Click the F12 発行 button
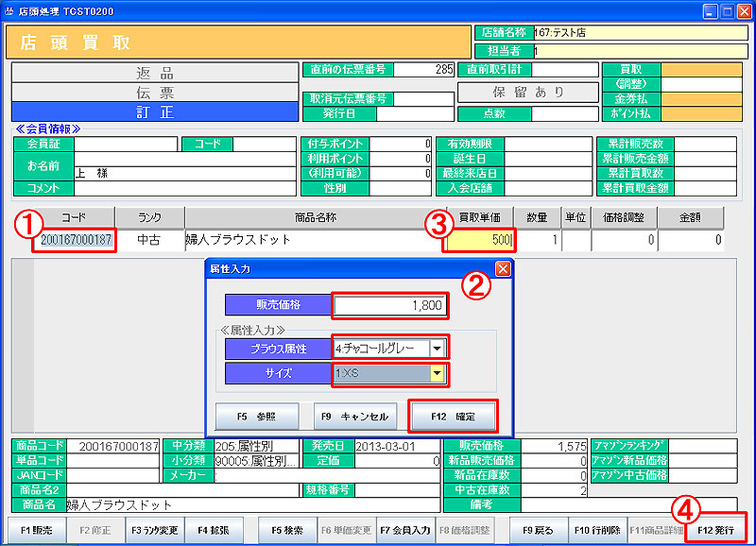This screenshot has height=546, width=756. click(x=715, y=531)
